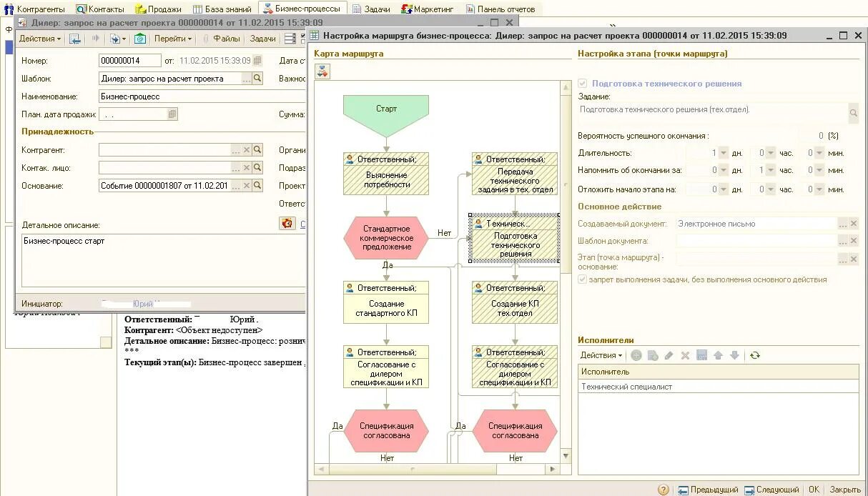Move executor down arrow
The width and height of the screenshot is (868, 496).
coord(734,355)
